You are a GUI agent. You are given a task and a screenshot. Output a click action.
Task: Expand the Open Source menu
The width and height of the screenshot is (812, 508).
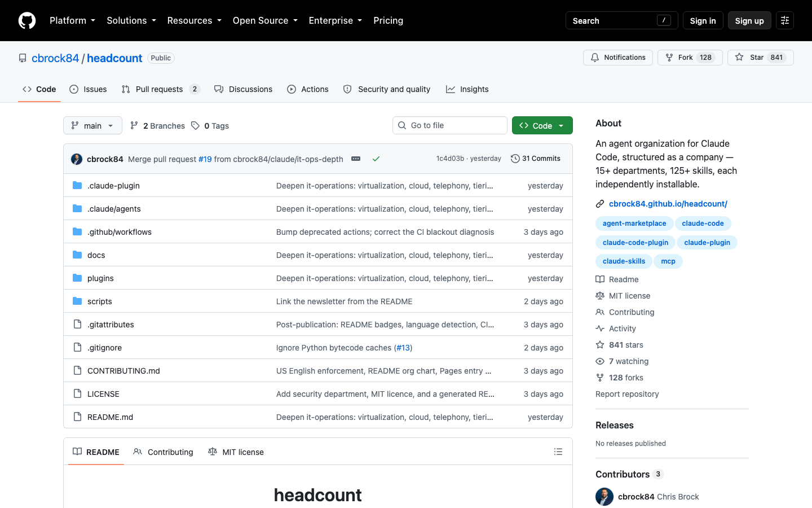tap(265, 20)
